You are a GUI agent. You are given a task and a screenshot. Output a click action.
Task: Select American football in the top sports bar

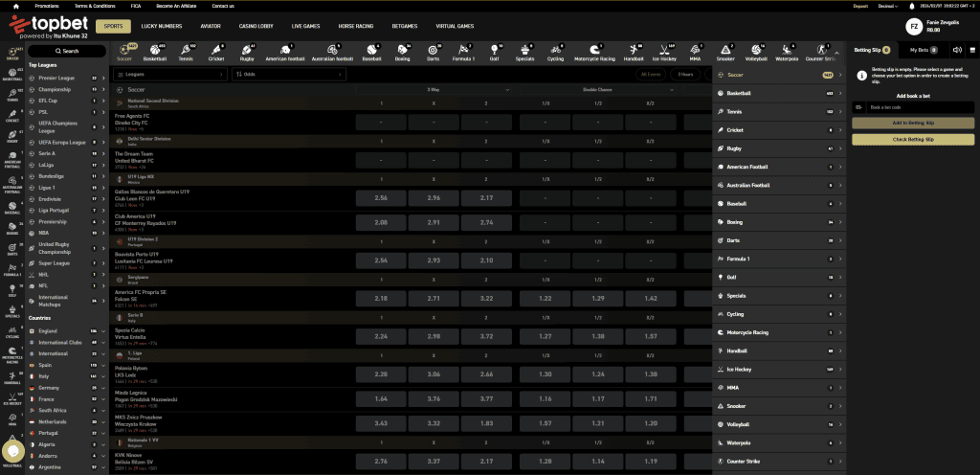tap(284, 52)
